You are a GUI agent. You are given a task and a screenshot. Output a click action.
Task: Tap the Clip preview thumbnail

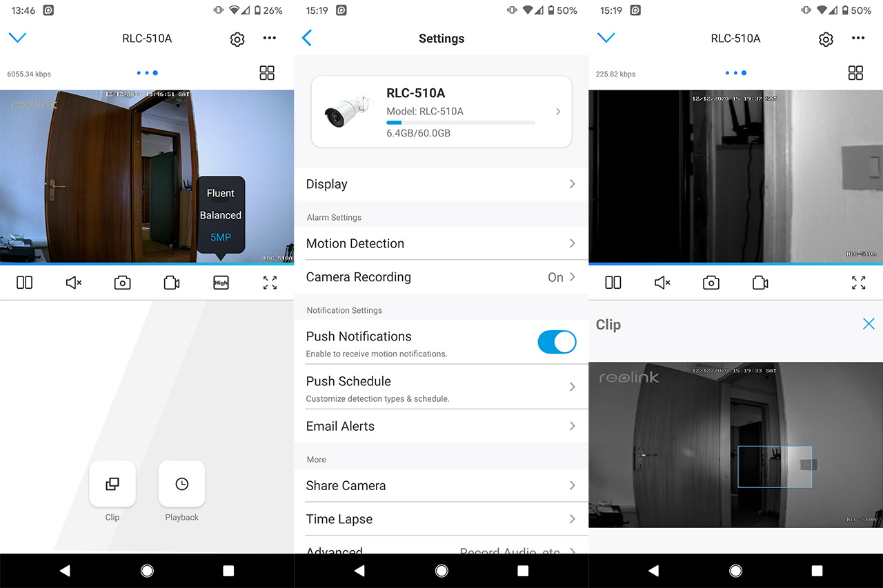coord(735,445)
